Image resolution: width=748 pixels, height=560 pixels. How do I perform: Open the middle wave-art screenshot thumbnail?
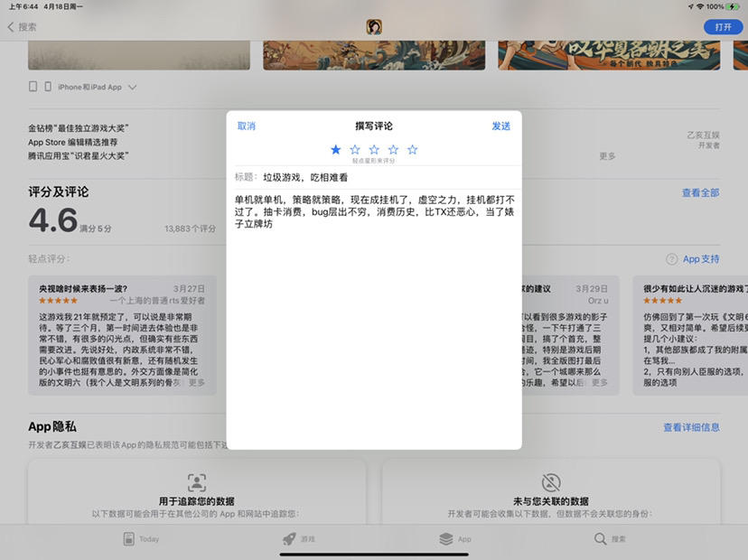click(374, 55)
